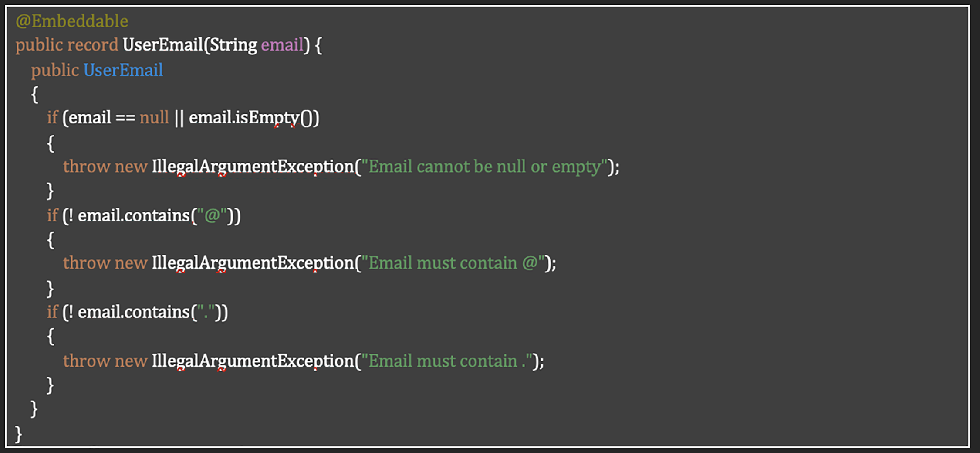Click IllegalArgumentException on the "must contain @" line
This screenshot has width=980, height=453.
252,263
